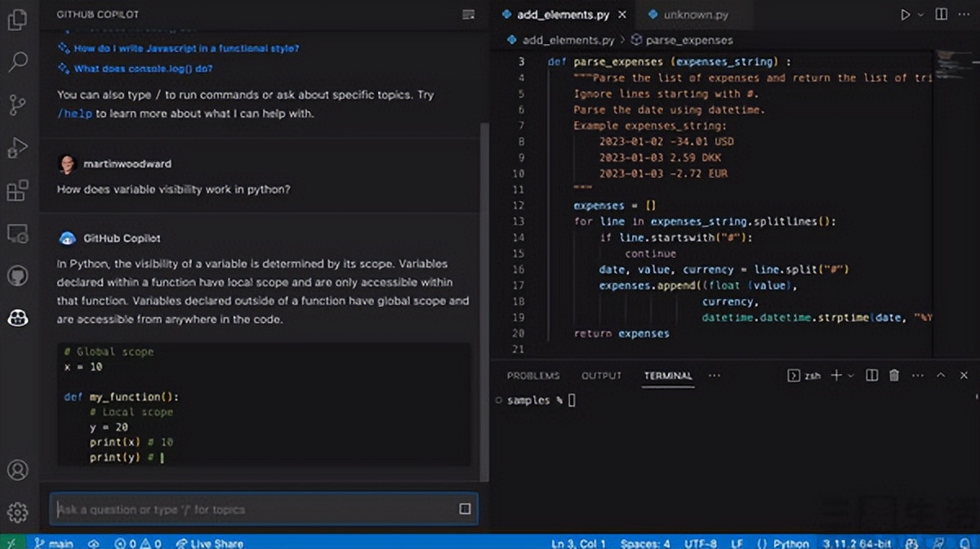Kill the terminal with trash icon
Image resolution: width=980 pixels, height=549 pixels.
[x=894, y=376]
